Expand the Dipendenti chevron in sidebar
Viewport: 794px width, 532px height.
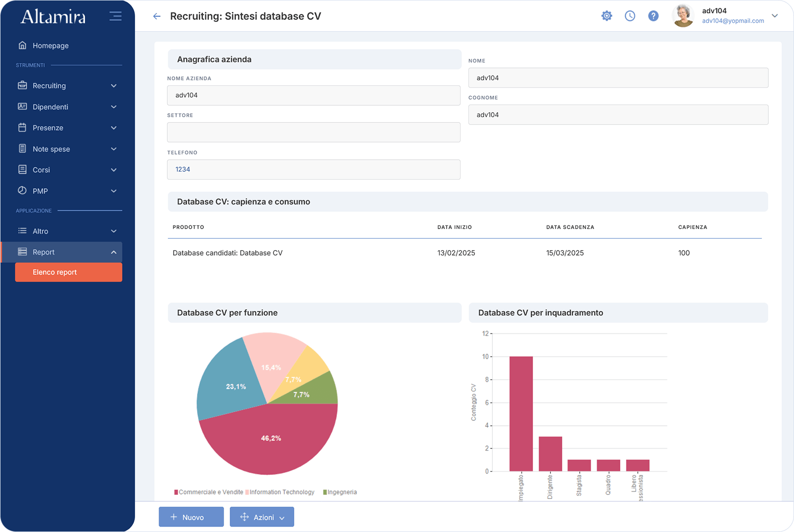[x=114, y=107]
